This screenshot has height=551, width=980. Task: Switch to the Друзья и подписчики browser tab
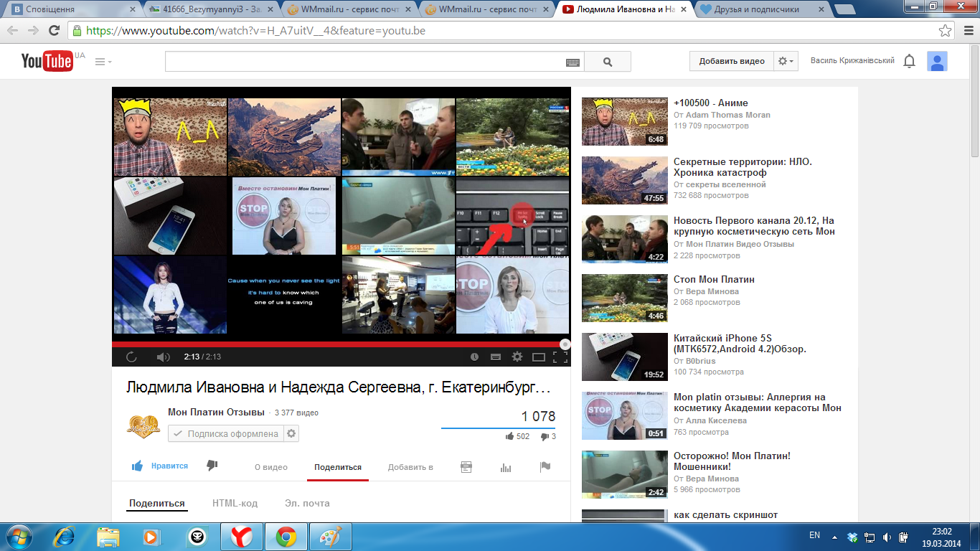(762, 10)
